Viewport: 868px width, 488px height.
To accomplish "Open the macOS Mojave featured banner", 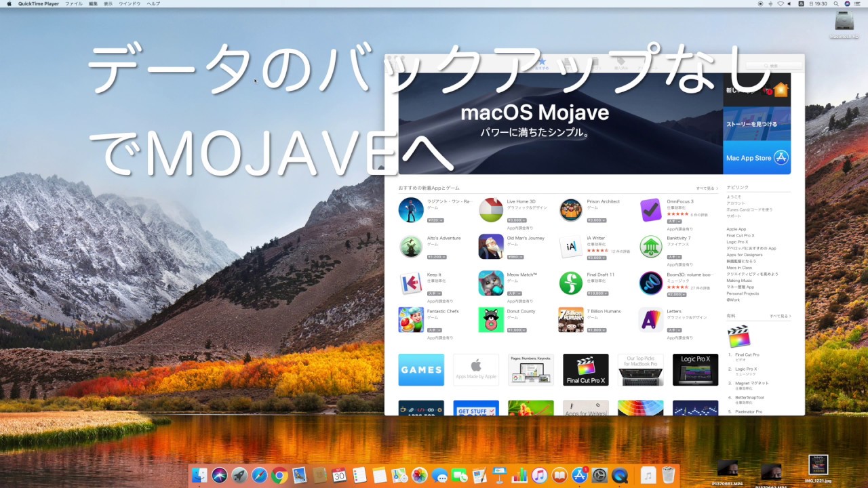I will click(x=561, y=123).
